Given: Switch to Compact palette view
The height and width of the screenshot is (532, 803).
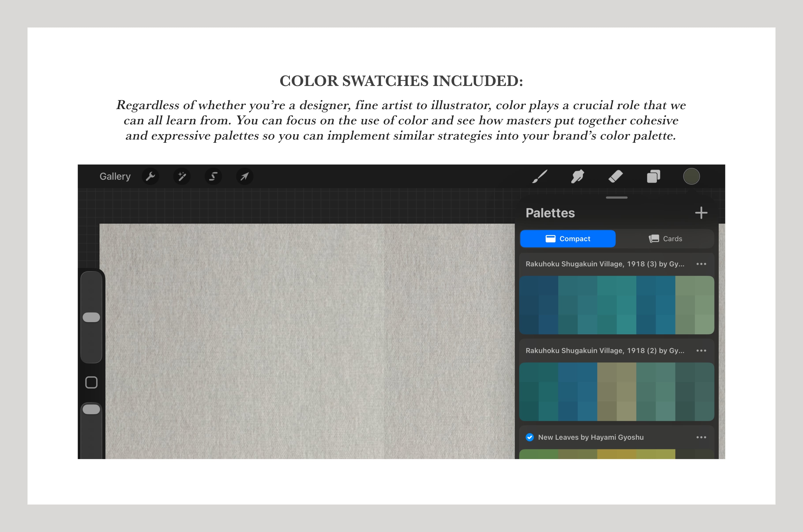Looking at the screenshot, I should pos(568,239).
